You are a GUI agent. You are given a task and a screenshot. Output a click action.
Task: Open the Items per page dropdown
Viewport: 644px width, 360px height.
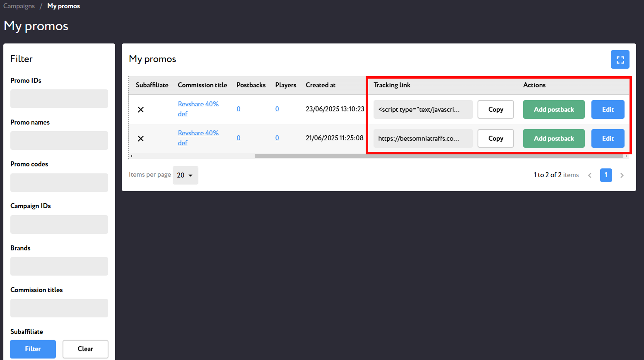[185, 175]
